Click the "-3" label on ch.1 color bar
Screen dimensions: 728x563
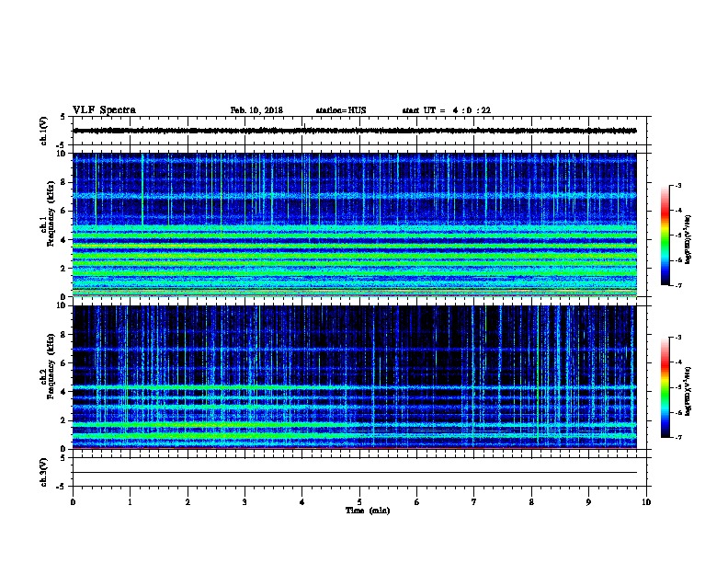pos(678,186)
